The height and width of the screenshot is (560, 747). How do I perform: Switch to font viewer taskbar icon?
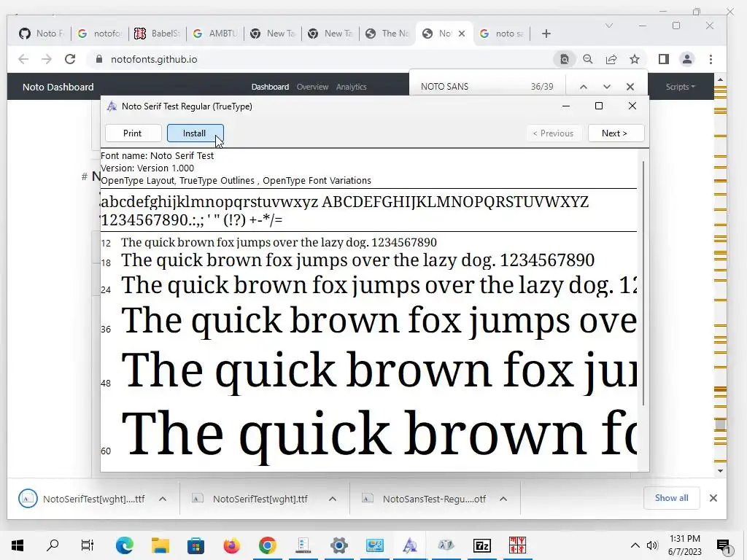[x=410, y=545]
